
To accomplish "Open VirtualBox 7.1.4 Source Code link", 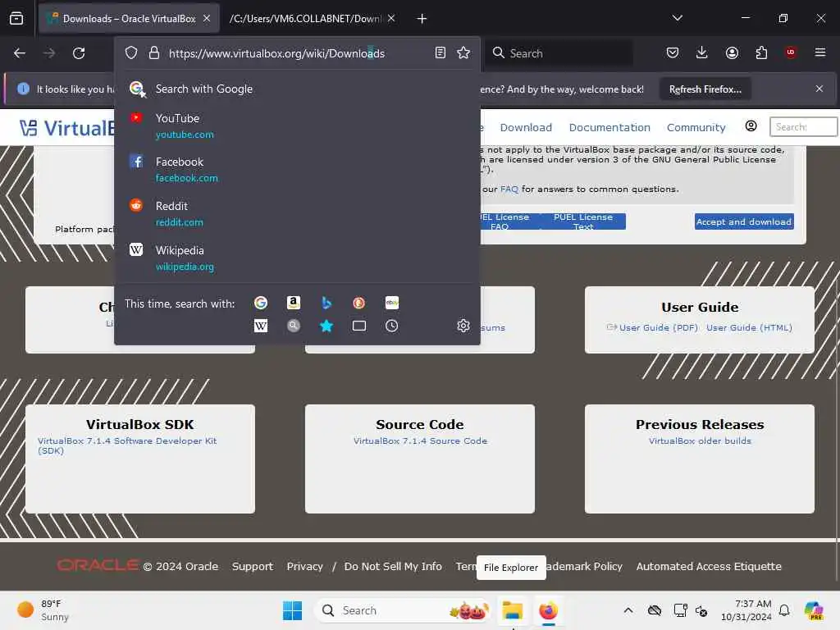I will [420, 441].
